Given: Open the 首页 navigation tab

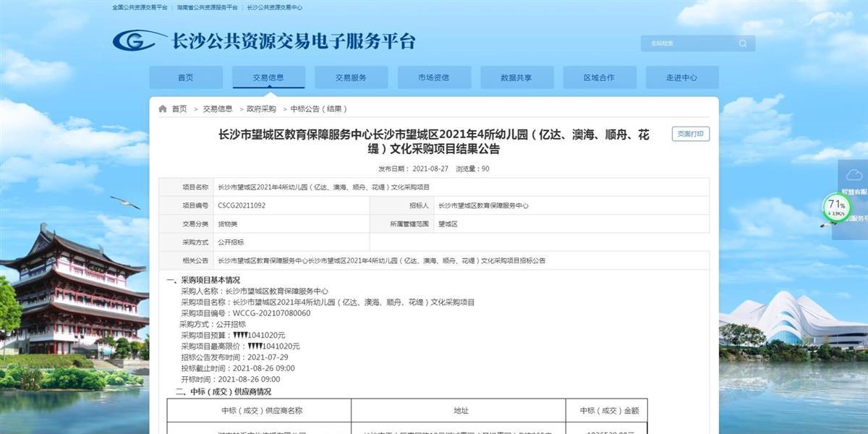Looking at the screenshot, I should click(x=186, y=77).
